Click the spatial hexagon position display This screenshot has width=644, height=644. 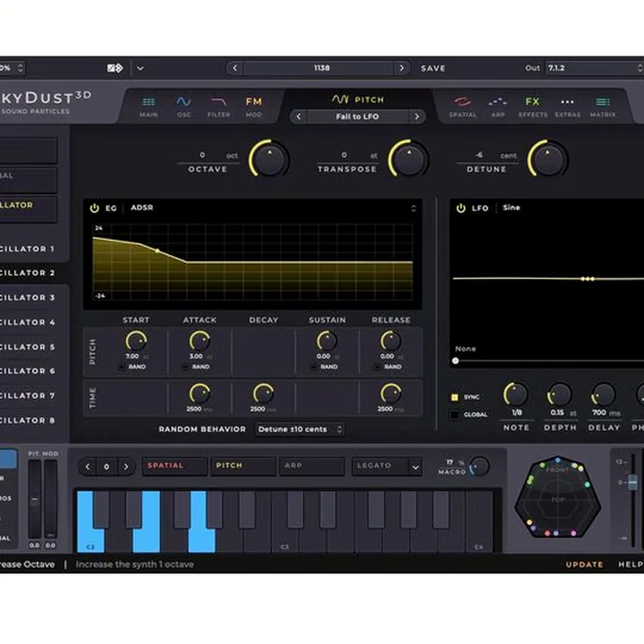[x=557, y=497]
